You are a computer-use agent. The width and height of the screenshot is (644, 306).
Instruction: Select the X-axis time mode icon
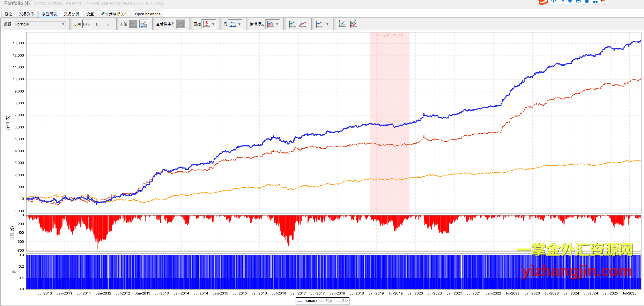[x=143, y=24]
